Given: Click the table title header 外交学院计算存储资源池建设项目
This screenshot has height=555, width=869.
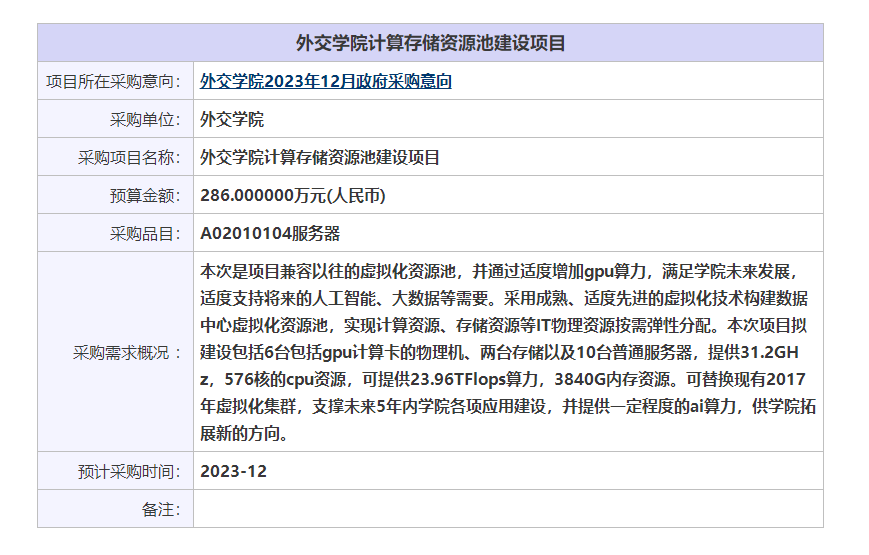Looking at the screenshot, I should click(430, 43).
